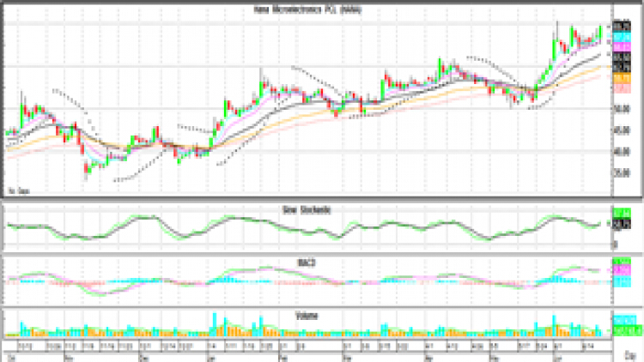This screenshot has width=644, height=362.
Task: Click the label at bottom-left of the price chart
Action: click(x=19, y=191)
